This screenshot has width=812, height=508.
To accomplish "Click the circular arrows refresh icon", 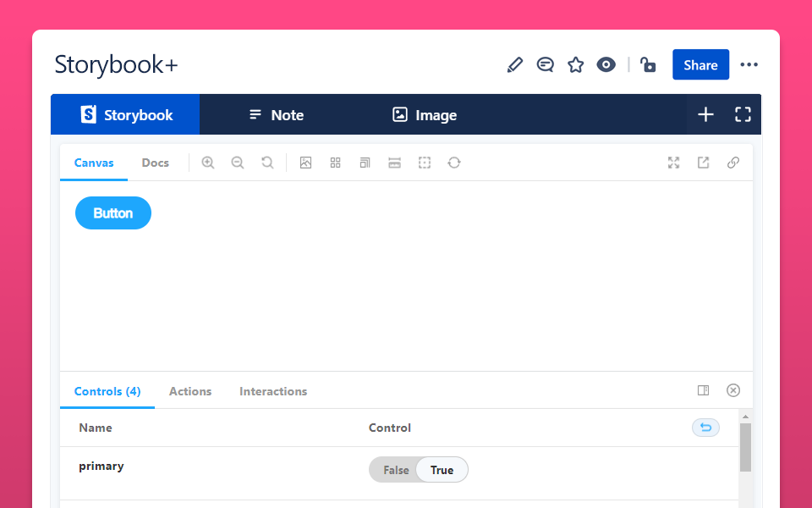I will click(x=454, y=163).
